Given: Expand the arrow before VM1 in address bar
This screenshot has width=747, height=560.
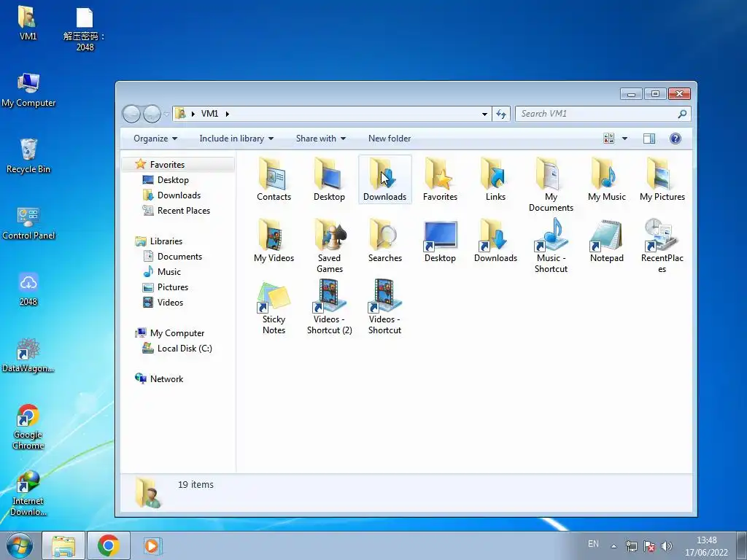Looking at the screenshot, I should click(193, 114).
